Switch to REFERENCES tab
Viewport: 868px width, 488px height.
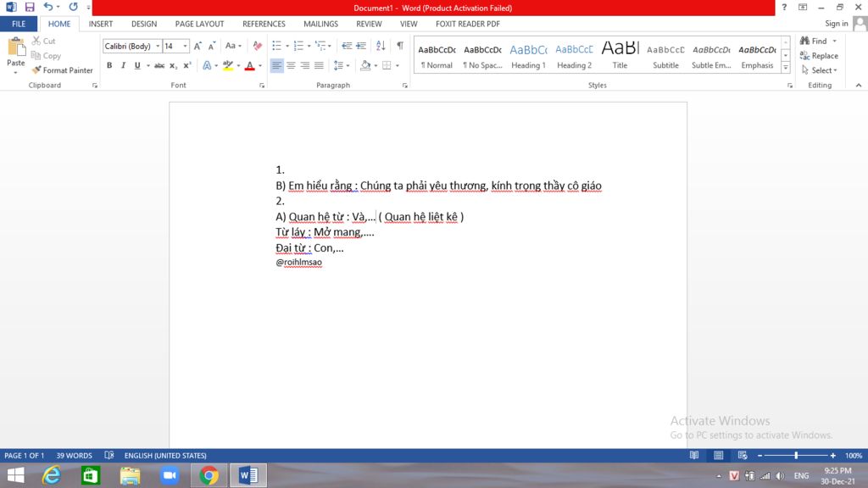[x=264, y=24]
